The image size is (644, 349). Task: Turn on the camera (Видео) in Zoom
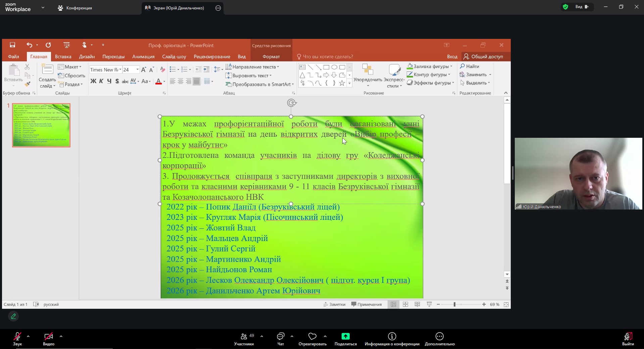click(x=49, y=336)
